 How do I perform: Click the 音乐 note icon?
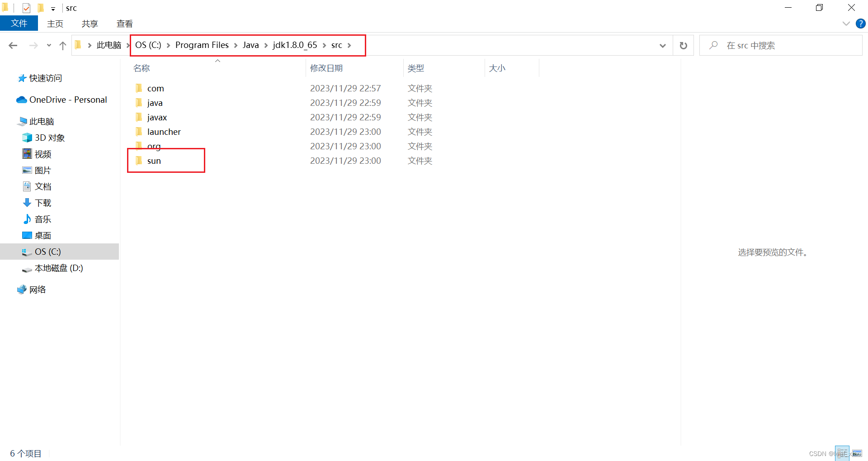coord(27,219)
